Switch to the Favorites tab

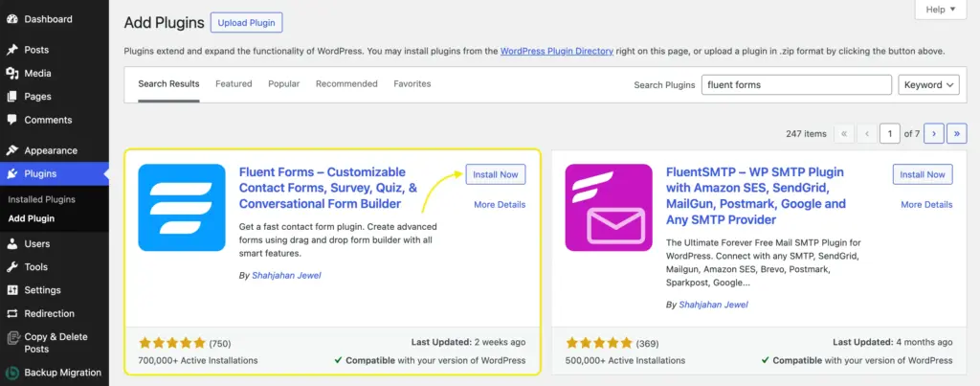412,84
